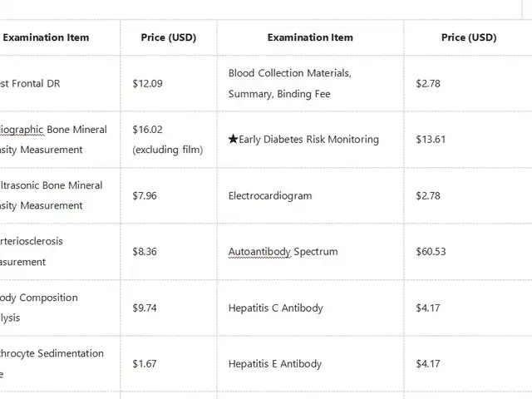
Task: Click the rightmost Price (USD) column header
Action: (468, 37)
